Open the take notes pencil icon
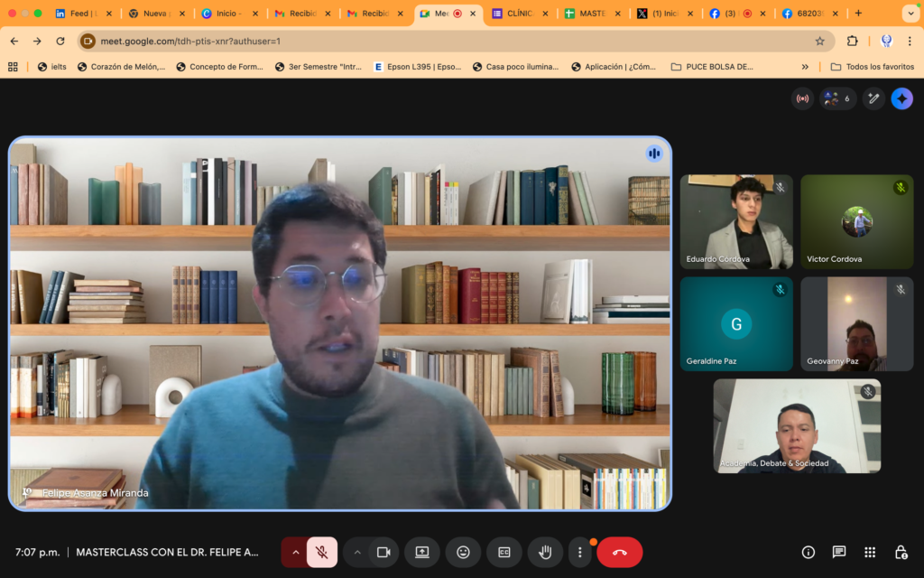Image resolution: width=924 pixels, height=578 pixels. tap(873, 98)
